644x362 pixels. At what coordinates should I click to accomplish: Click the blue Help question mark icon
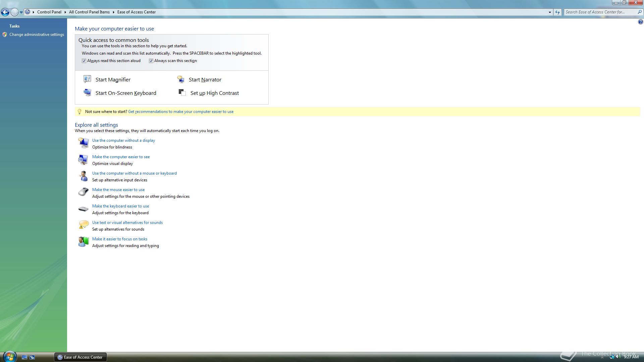pos(640,22)
